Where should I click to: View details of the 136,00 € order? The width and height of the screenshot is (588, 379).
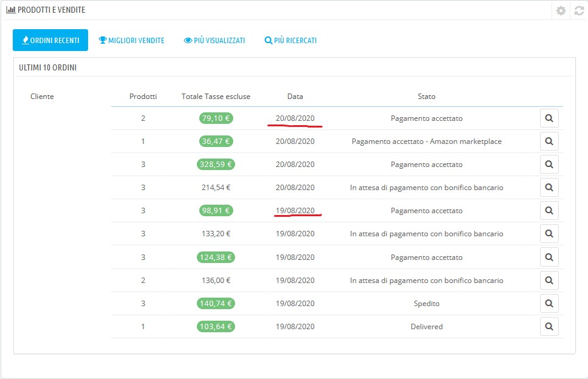click(x=549, y=281)
